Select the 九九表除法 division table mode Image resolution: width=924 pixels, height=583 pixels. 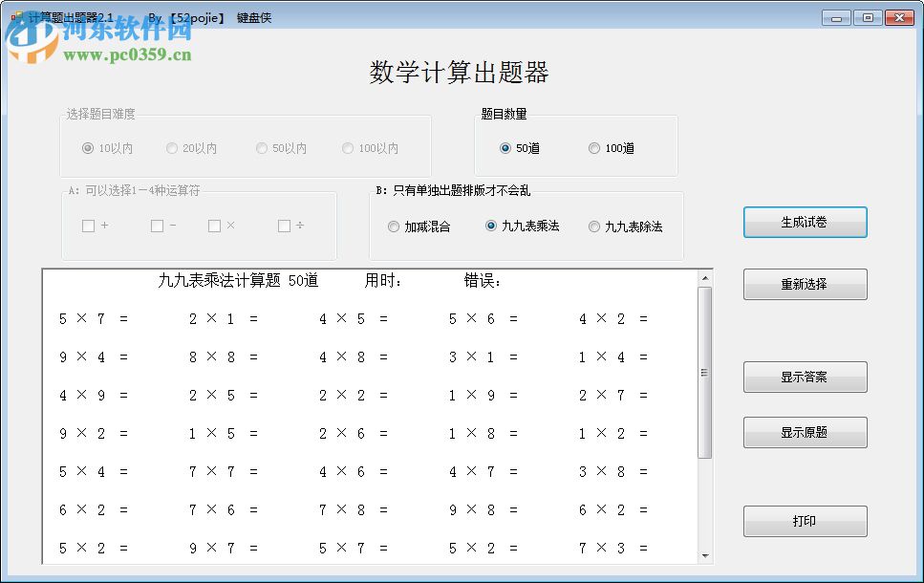(x=594, y=226)
